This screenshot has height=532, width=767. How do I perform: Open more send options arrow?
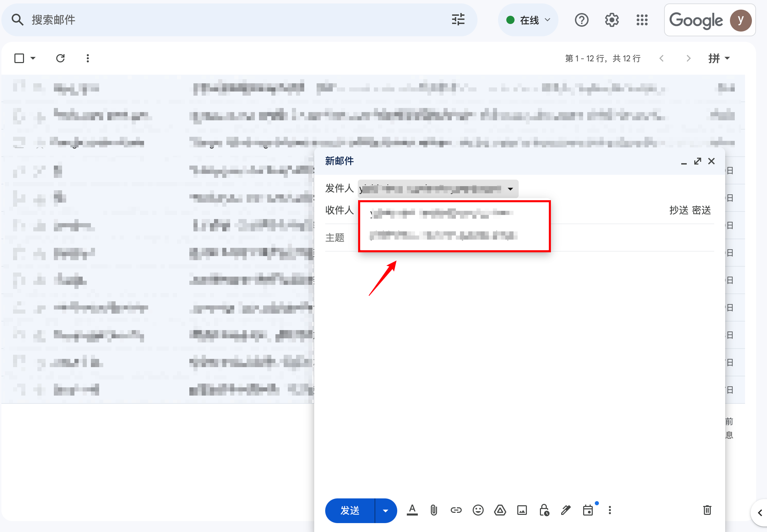pos(386,511)
